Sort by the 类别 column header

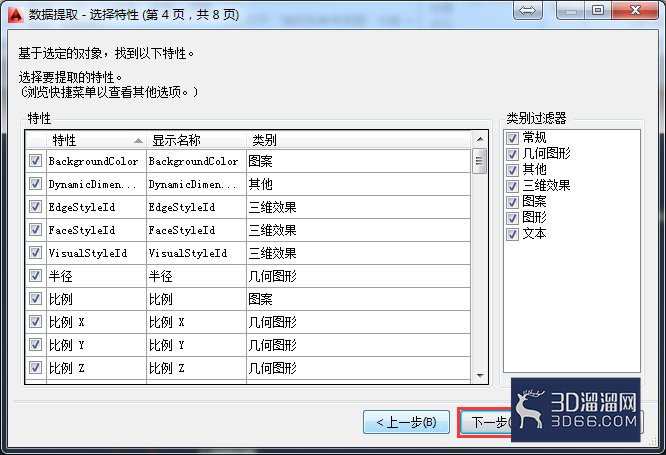(x=358, y=140)
